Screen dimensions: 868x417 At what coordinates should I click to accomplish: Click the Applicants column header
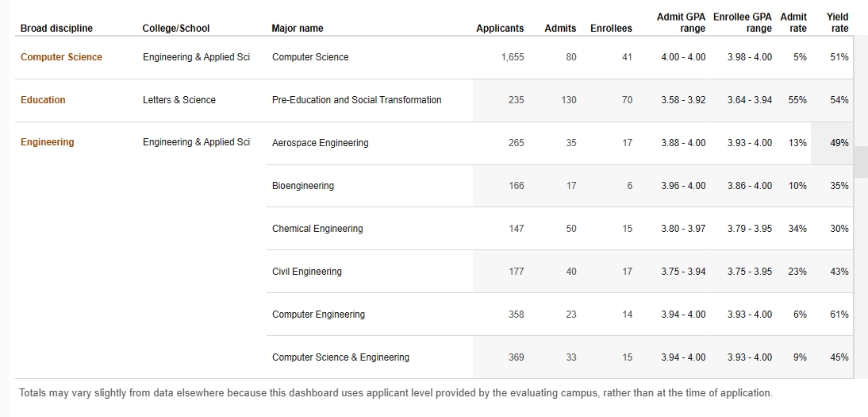pyautogui.click(x=500, y=29)
